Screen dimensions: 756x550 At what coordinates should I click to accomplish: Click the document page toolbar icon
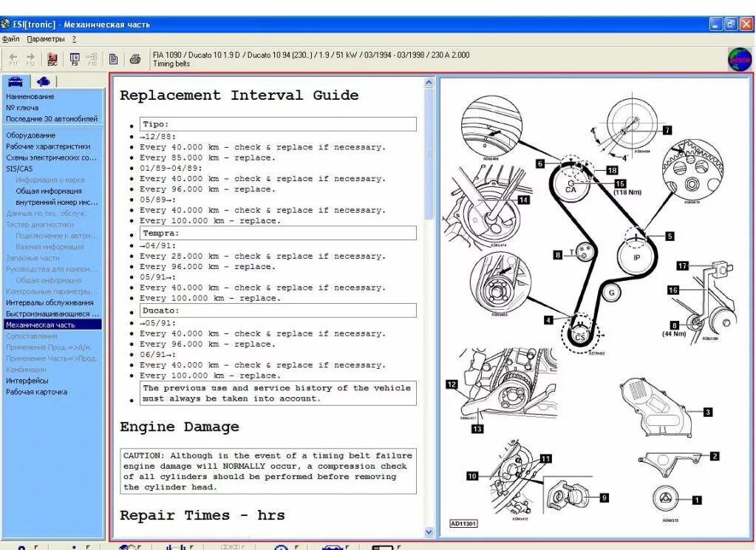[113, 59]
